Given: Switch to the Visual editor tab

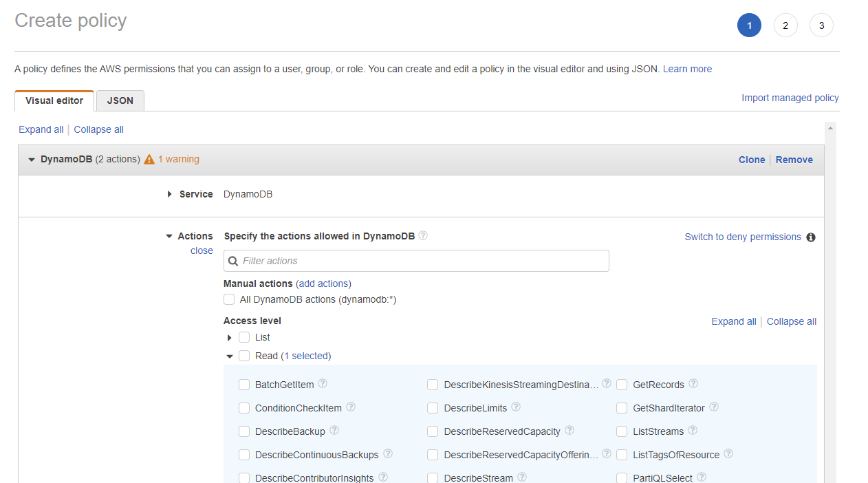Looking at the screenshot, I should pos(54,100).
